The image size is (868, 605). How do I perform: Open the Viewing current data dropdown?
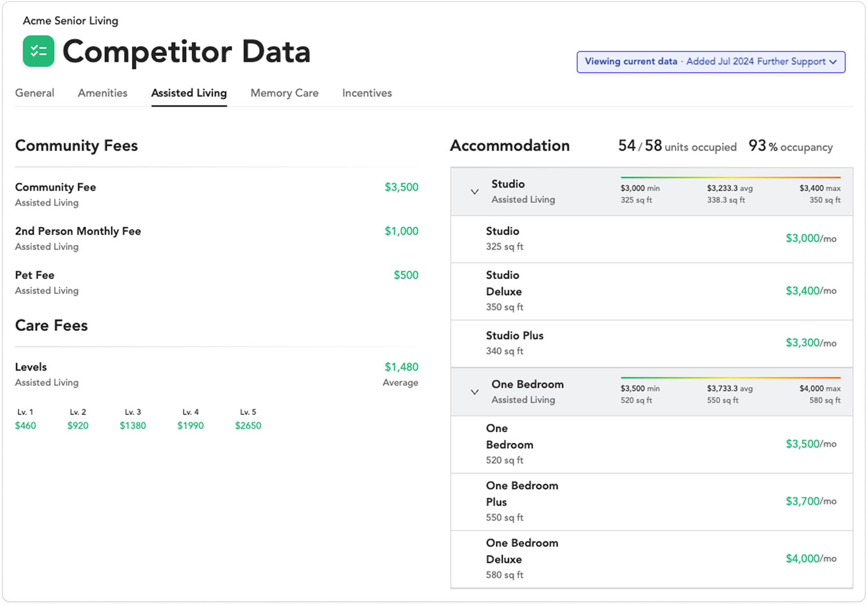711,62
